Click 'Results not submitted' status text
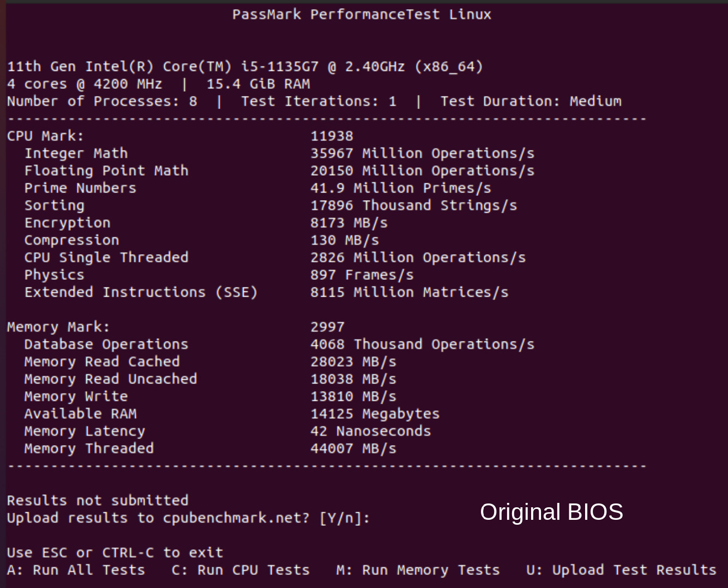The image size is (728, 588). pyautogui.click(x=98, y=500)
